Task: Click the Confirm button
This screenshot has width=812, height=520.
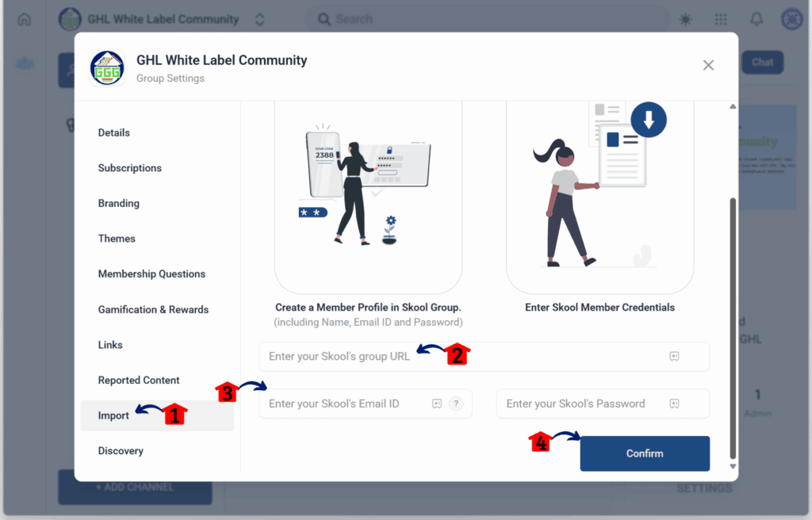Action: pos(645,453)
